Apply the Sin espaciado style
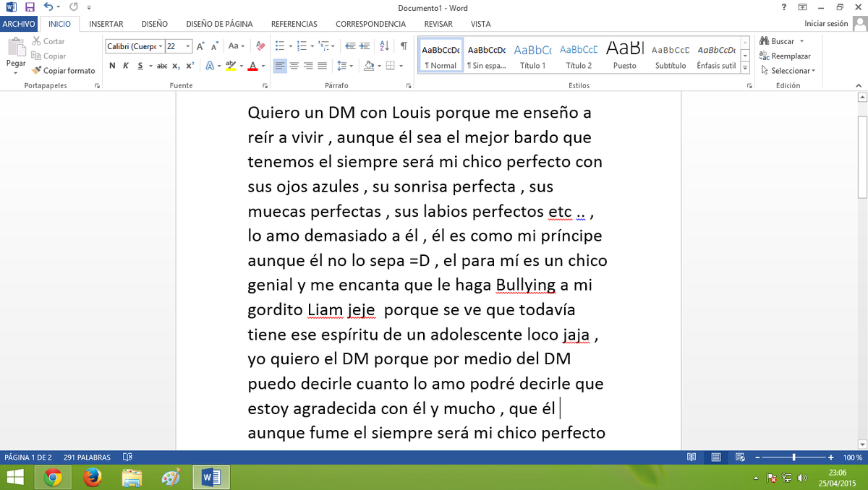 coord(487,56)
